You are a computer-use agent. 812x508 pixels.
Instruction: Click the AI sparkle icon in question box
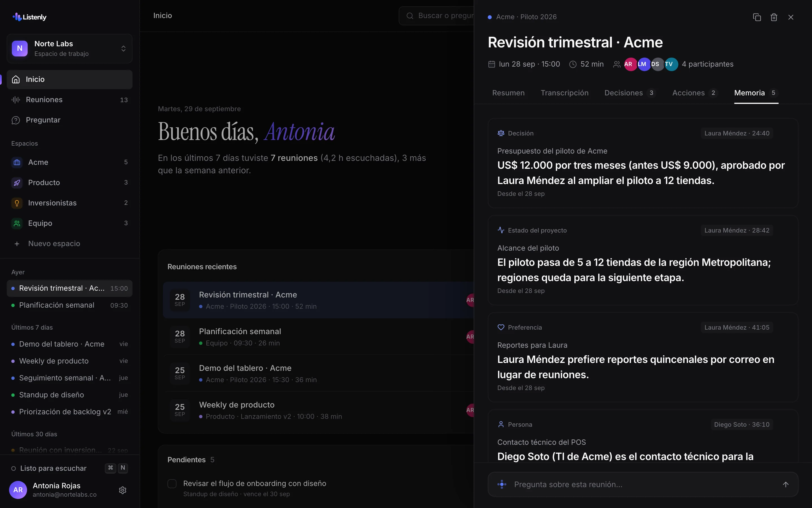coord(502,485)
